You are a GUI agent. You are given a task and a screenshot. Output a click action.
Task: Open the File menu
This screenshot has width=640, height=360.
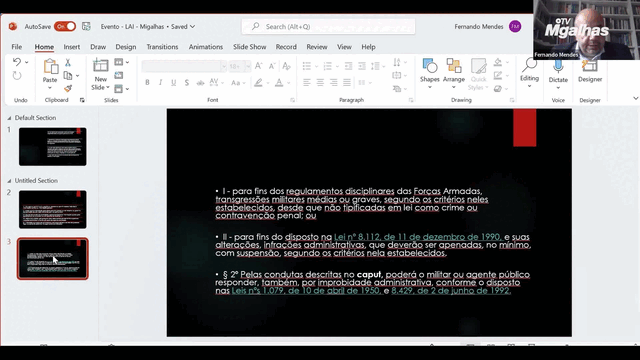17,47
